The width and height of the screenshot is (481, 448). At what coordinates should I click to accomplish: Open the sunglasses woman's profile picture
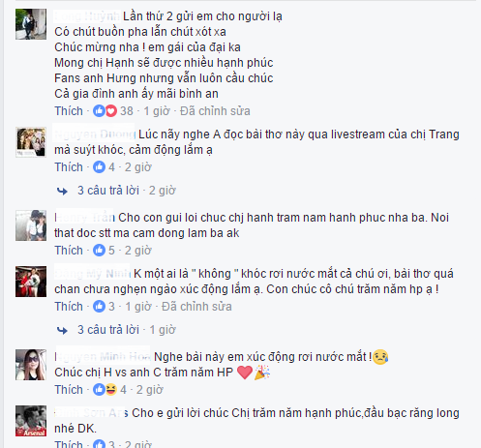pyautogui.click(x=31, y=365)
